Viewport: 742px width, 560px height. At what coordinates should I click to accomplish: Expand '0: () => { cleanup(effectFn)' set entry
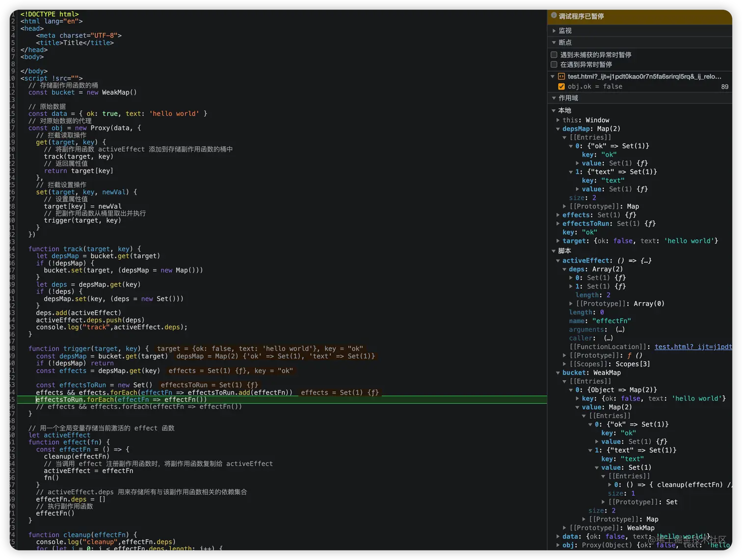click(x=609, y=485)
